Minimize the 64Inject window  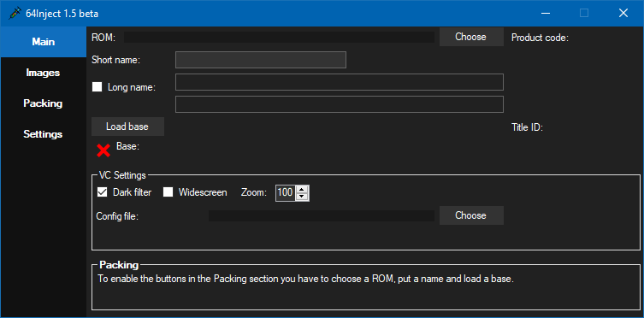[545, 14]
